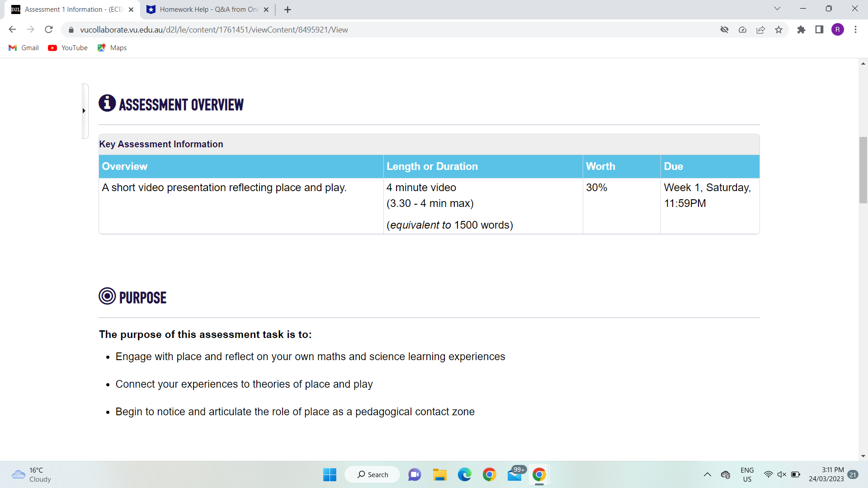Screen dimensions: 868x488
Task: Open the tab search dropdown arrow
Action: tap(777, 9)
